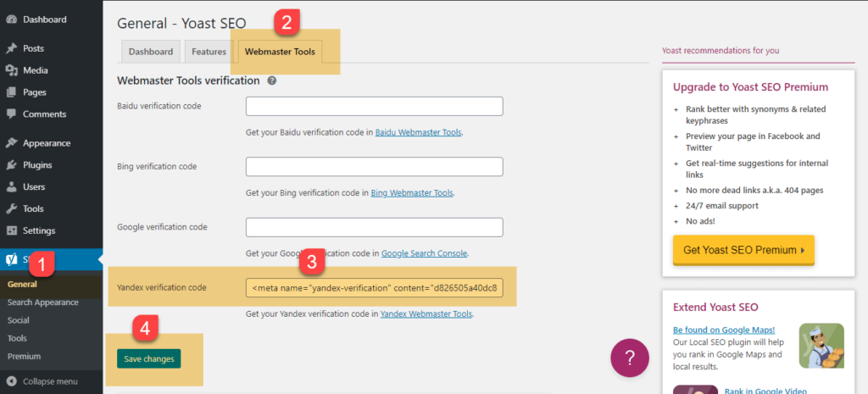
Task: Click the help question mark beside Webmaster Tools verification
Action: [x=272, y=80]
